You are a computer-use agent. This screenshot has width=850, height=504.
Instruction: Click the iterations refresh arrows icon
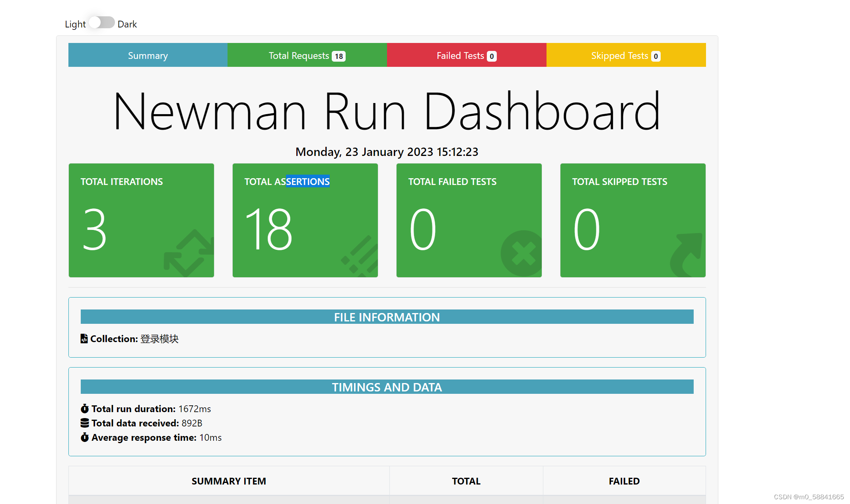pos(189,253)
